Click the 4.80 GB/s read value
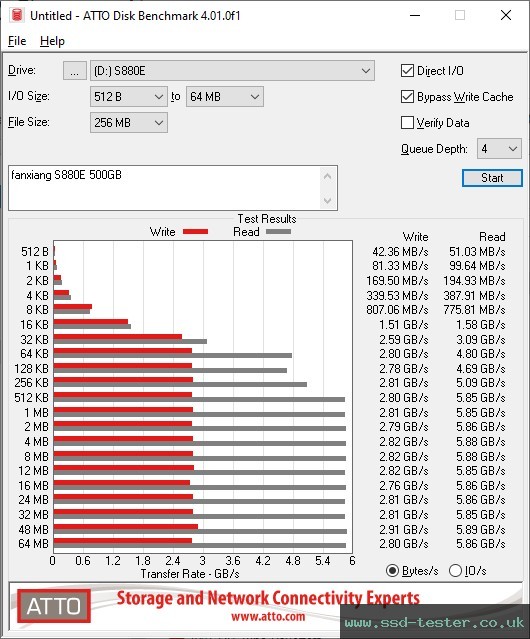530x639 pixels. (x=481, y=354)
